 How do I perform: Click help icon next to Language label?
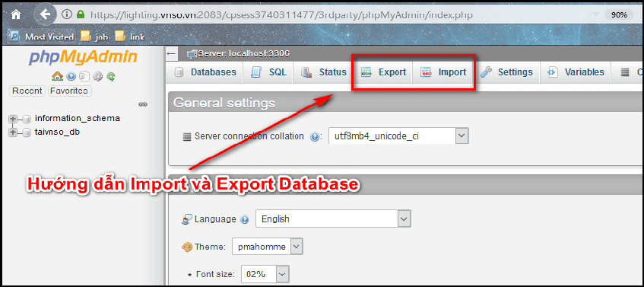(245, 219)
